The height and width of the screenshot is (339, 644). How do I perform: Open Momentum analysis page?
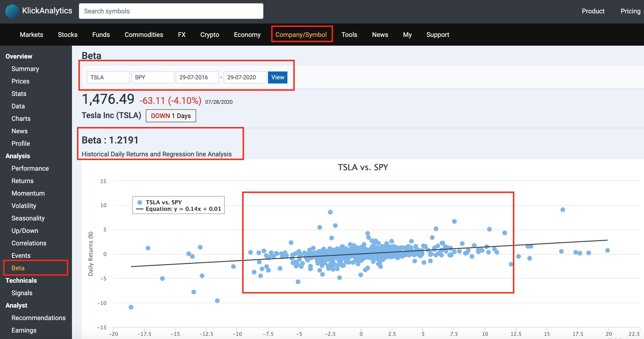point(28,193)
